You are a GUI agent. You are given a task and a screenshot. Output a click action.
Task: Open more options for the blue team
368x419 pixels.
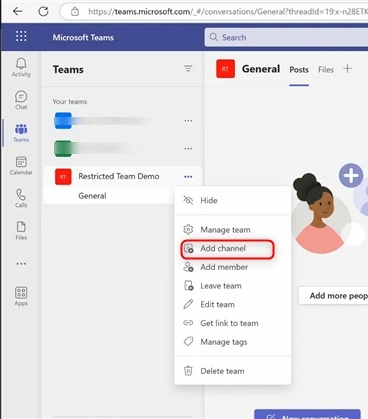tap(188, 121)
